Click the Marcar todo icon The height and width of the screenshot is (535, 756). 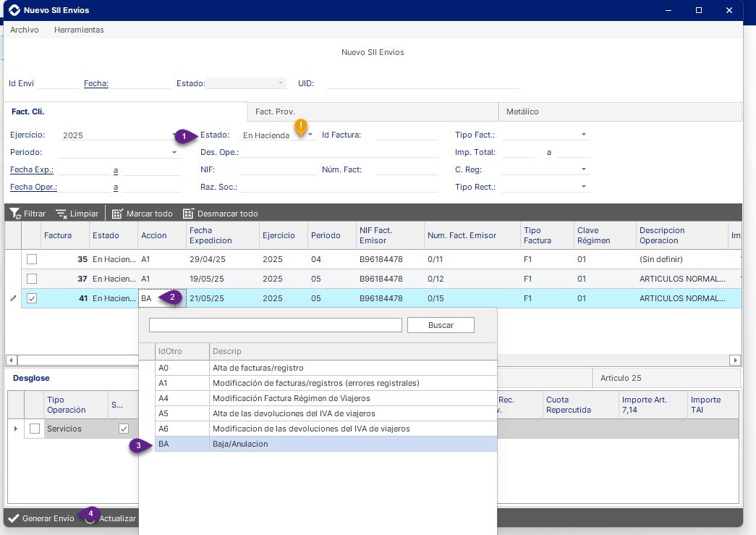click(x=118, y=214)
